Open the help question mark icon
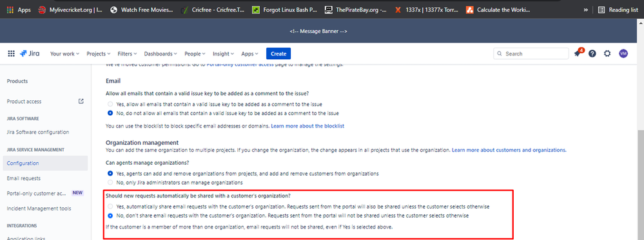Viewport: 644px width, 240px height. [592, 54]
